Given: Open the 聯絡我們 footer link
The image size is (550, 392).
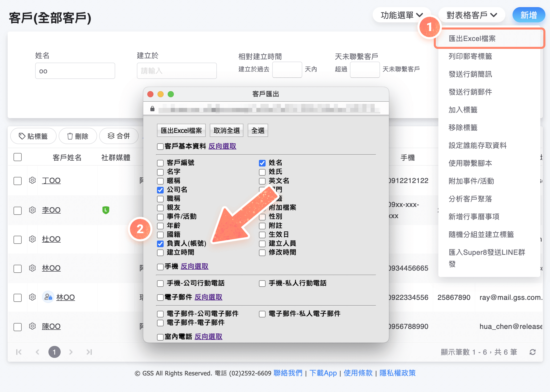Looking at the screenshot, I should coord(288,373).
